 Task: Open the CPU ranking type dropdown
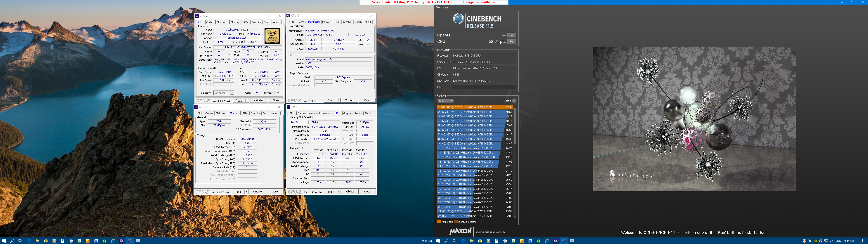coord(445,101)
